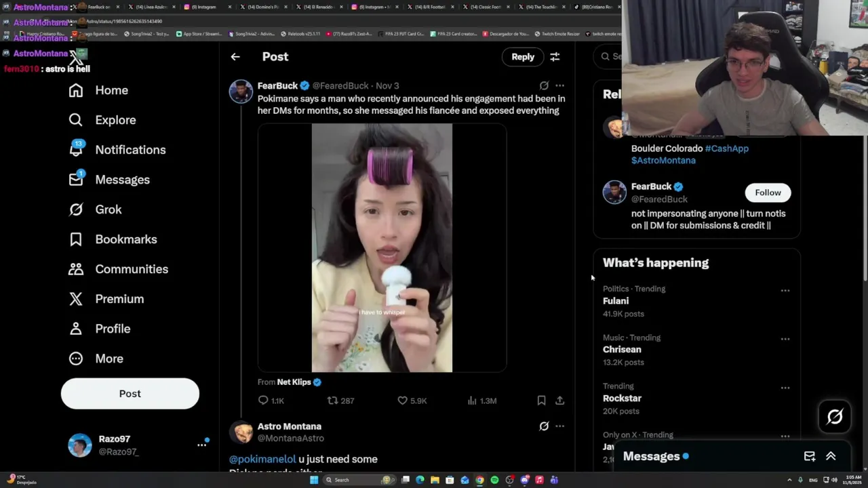The image size is (868, 488).
Task: Click the reply icon showing 1.1K
Action: click(263, 401)
